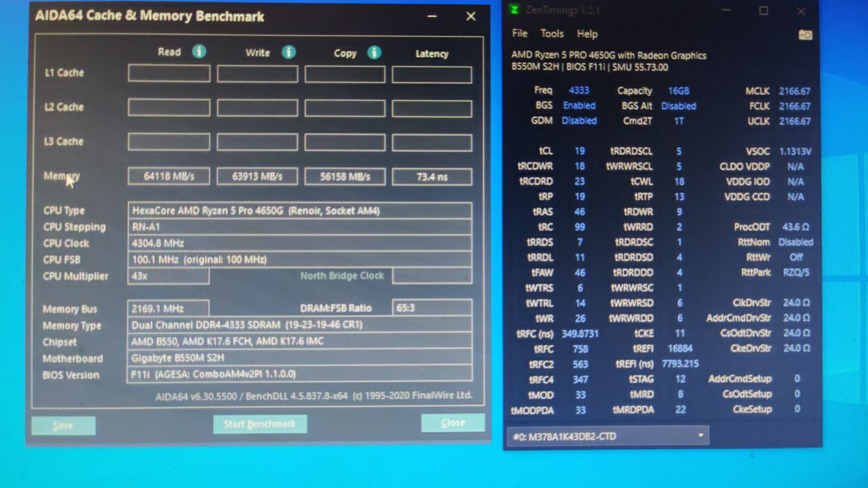Viewport: 868px width, 488px height.
Task: Click the L2 Cache Read result field
Action: [169, 107]
